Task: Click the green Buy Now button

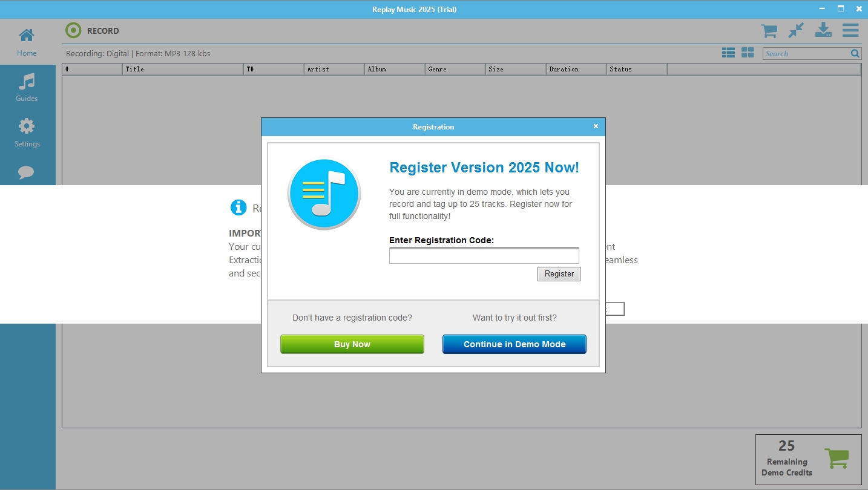Action: 352,344
